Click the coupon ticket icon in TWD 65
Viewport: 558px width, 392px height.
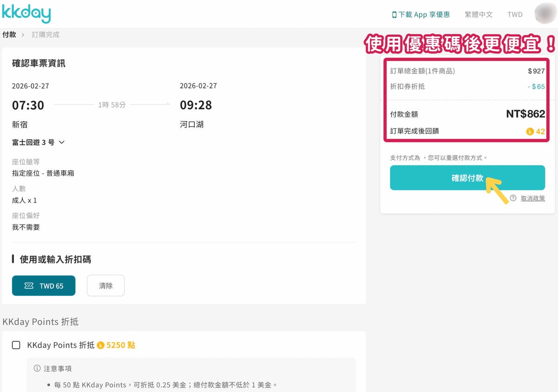coord(29,286)
